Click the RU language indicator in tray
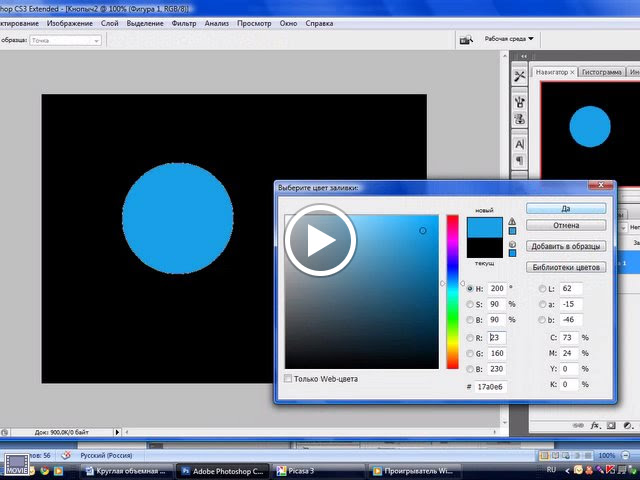The image size is (640, 480). (x=551, y=470)
